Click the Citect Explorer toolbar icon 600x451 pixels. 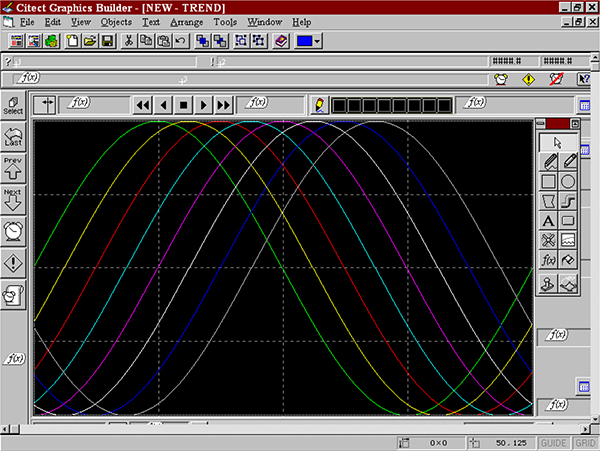click(34, 41)
